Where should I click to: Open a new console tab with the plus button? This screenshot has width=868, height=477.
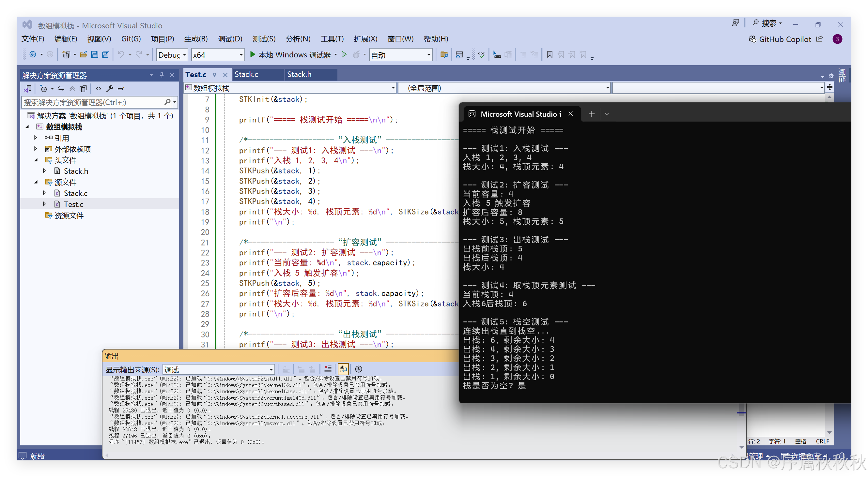(591, 114)
